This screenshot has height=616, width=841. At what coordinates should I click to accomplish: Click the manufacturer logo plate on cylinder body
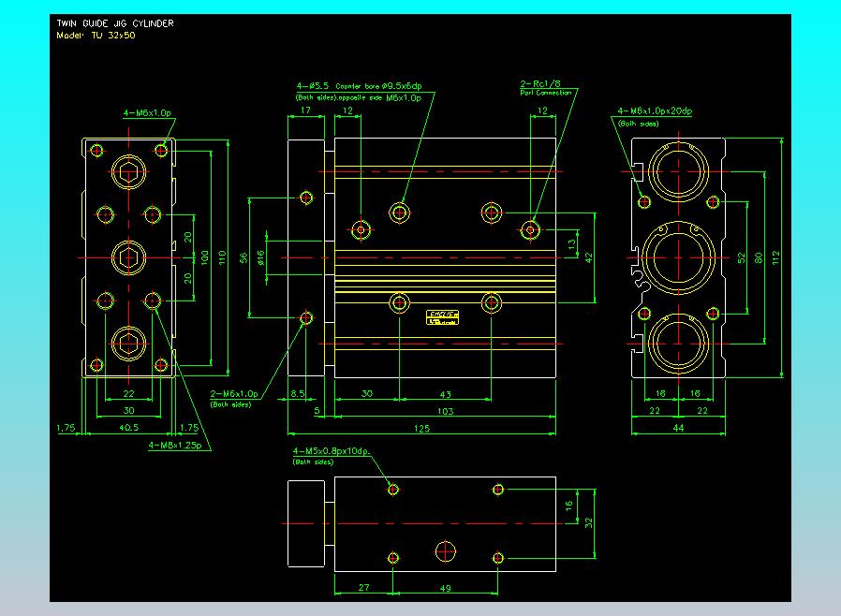[441, 318]
